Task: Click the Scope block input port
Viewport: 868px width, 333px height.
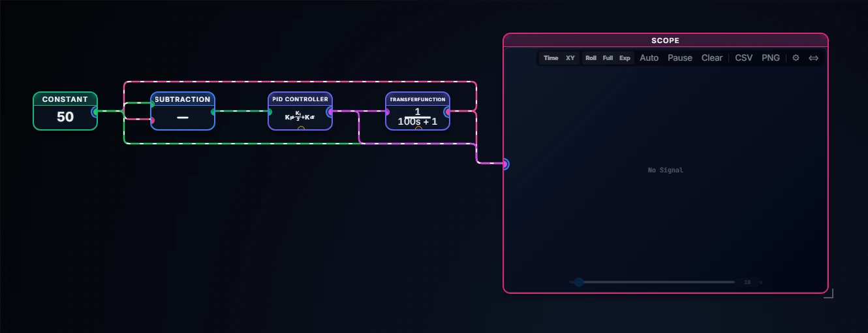Action: point(505,164)
